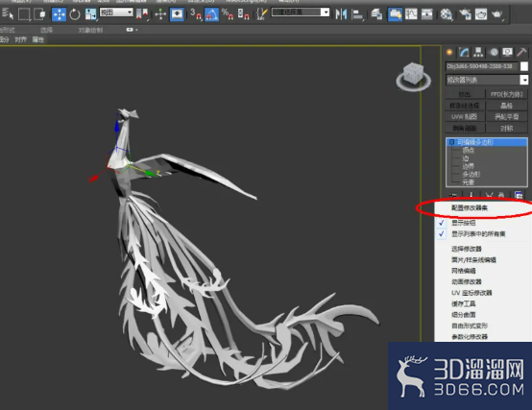Click the Render Production teapot icon

click(497, 14)
